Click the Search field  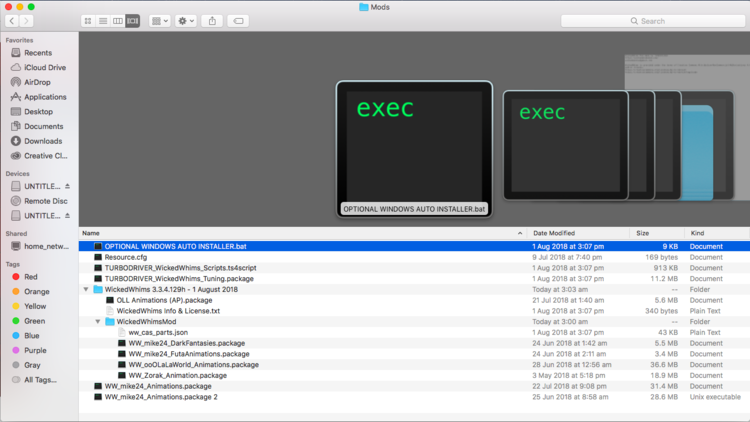click(653, 21)
